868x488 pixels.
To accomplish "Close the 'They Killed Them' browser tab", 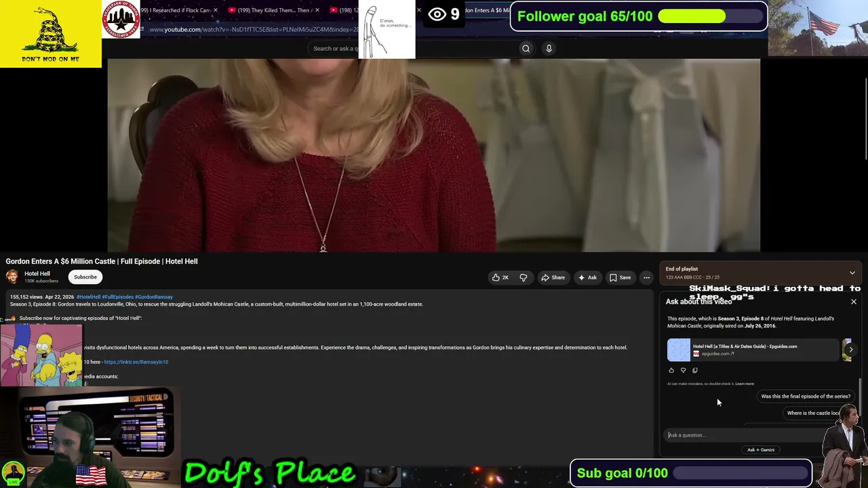I will coord(316,10).
